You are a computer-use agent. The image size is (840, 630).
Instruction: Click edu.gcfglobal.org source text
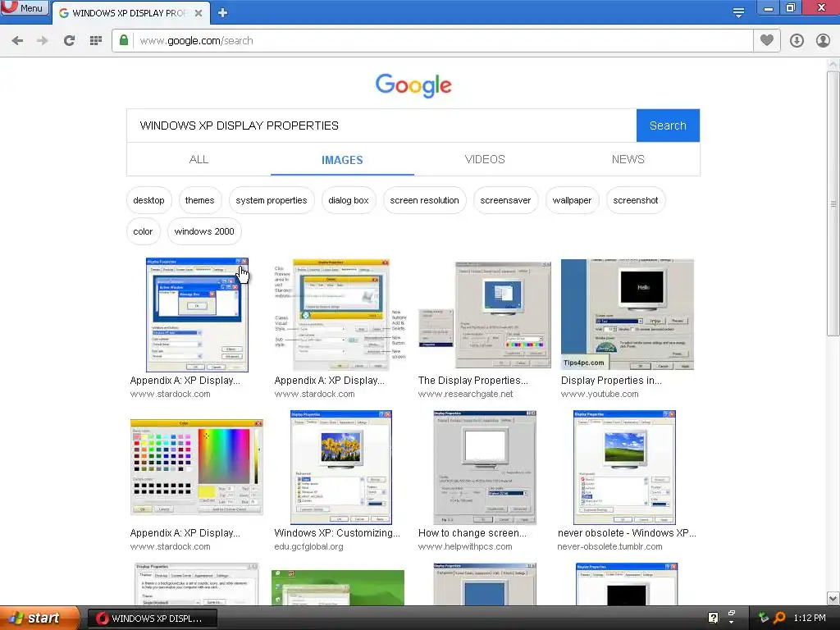(308, 546)
